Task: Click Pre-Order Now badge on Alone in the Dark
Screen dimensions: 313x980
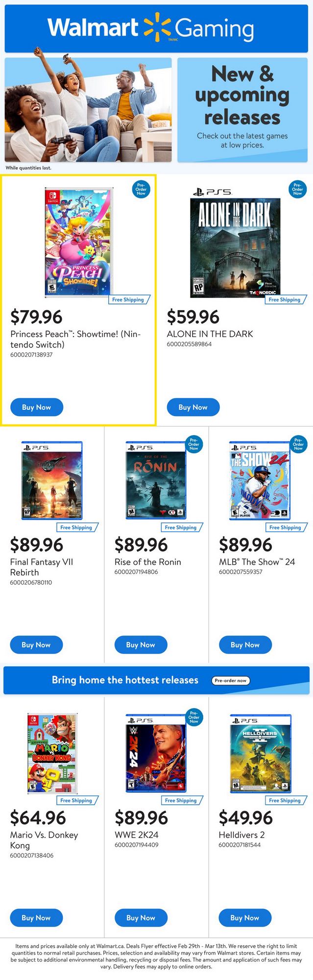Action: coord(297,190)
